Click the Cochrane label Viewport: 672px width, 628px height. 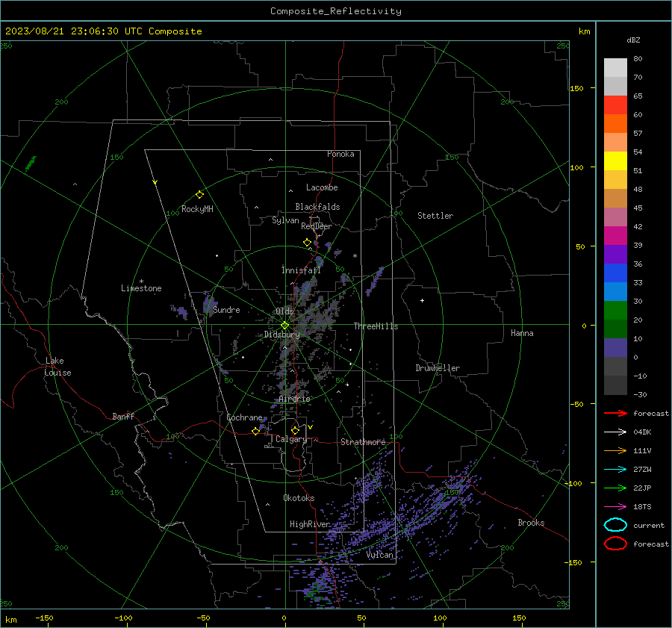244,417
